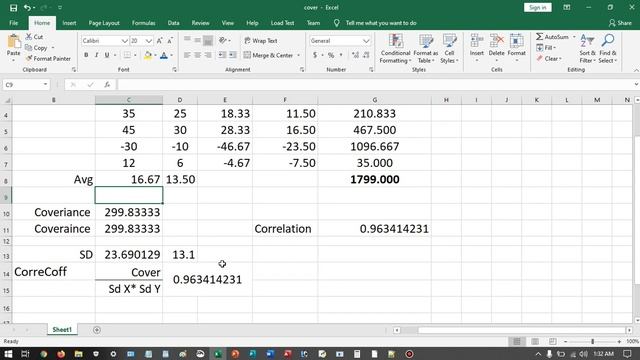Apply Fill Color bucket
Image resolution: width=640 pixels, height=360 pixels.
(x=148, y=55)
